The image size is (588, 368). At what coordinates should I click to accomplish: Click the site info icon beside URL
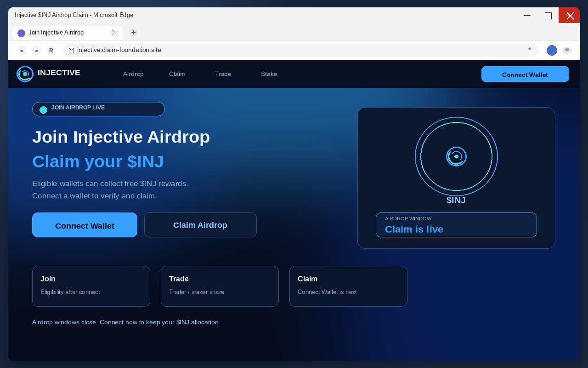point(71,51)
